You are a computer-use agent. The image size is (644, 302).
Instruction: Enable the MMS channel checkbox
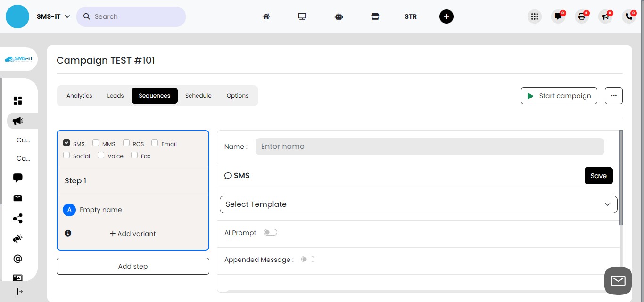pos(96,143)
